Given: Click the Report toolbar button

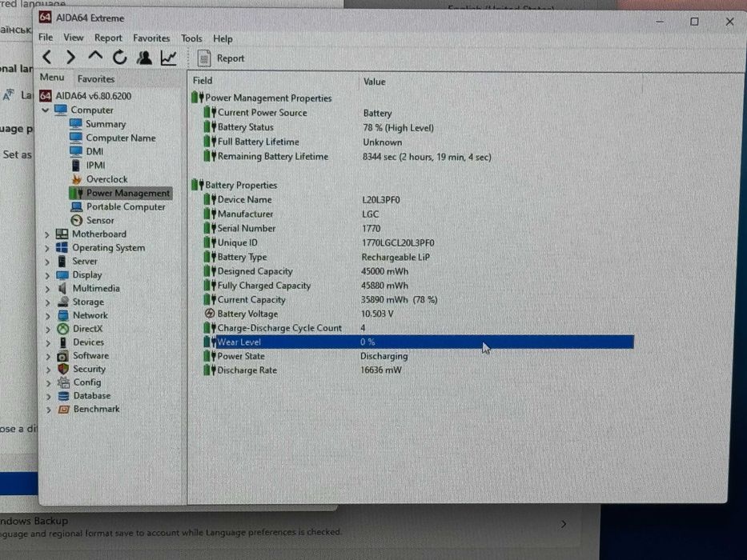Looking at the screenshot, I should pos(220,58).
